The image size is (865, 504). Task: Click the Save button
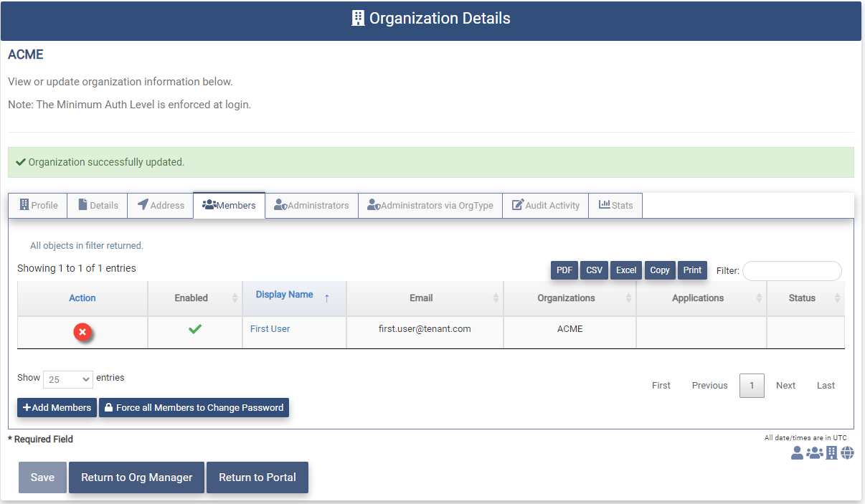(x=42, y=477)
